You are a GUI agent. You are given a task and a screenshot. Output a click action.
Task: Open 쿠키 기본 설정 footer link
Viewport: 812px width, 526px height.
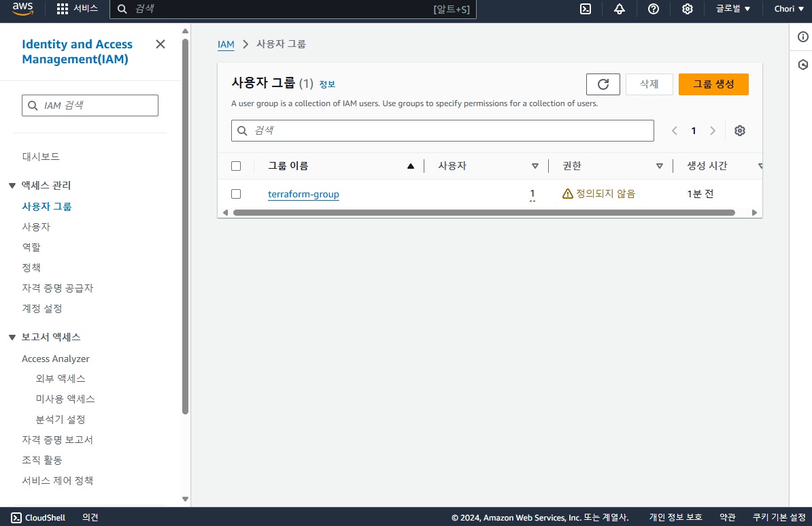tap(779, 517)
